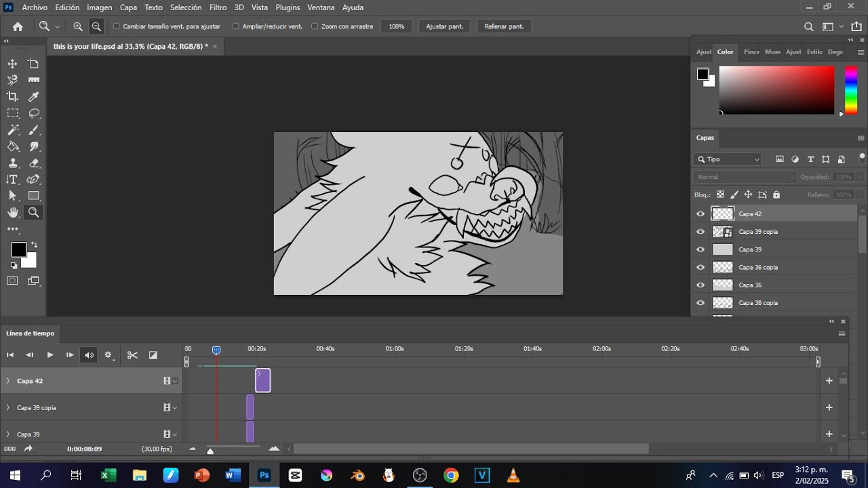Click the Home button in options bar
This screenshot has width=868, height=488.
click(18, 26)
